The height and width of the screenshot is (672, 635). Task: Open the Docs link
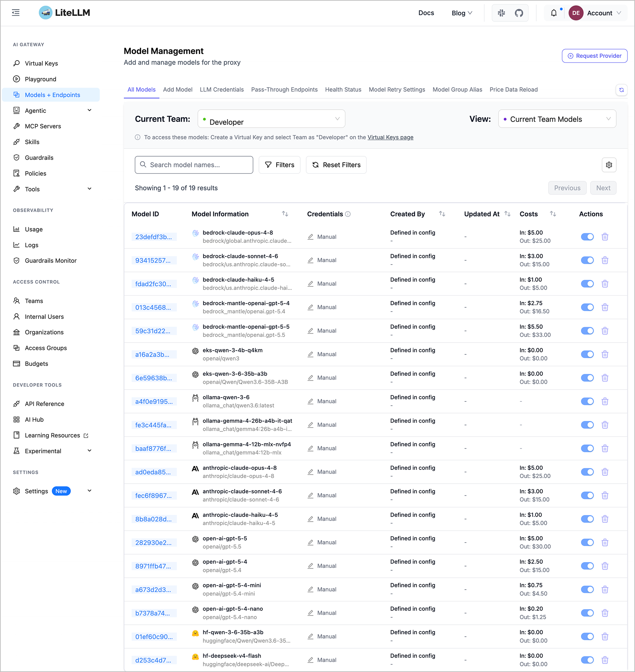pos(426,13)
